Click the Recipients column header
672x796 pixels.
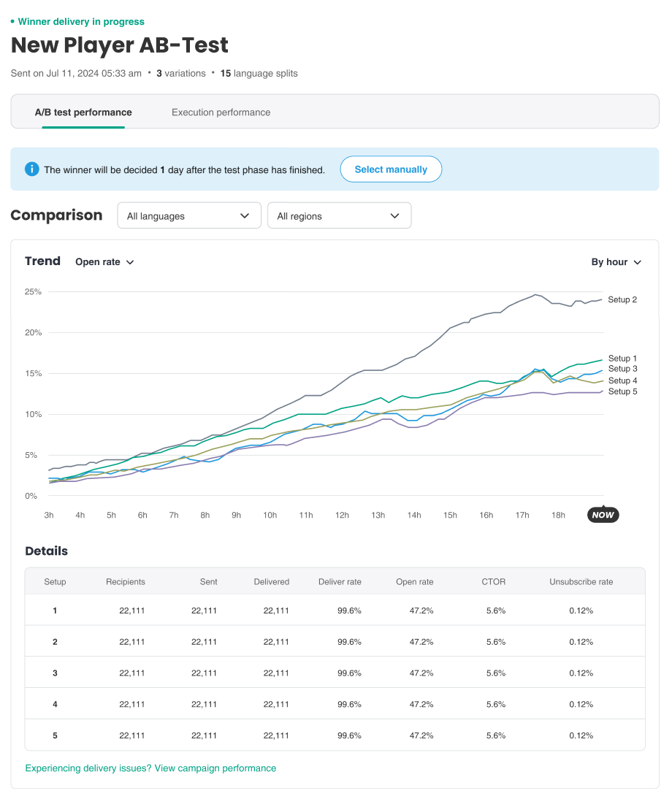[x=126, y=582]
